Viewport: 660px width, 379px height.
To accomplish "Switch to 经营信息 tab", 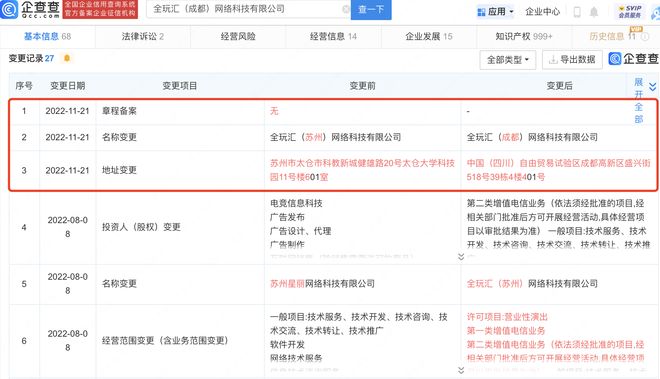I will click(333, 37).
